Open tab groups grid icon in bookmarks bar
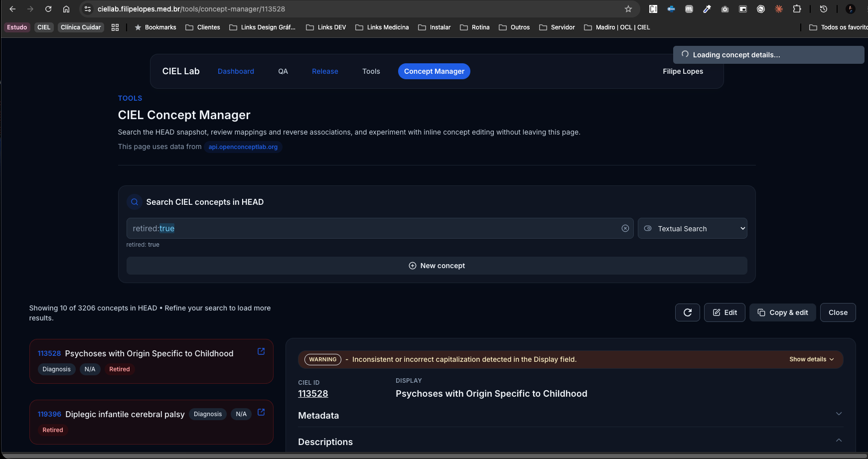The image size is (868, 459). click(115, 27)
